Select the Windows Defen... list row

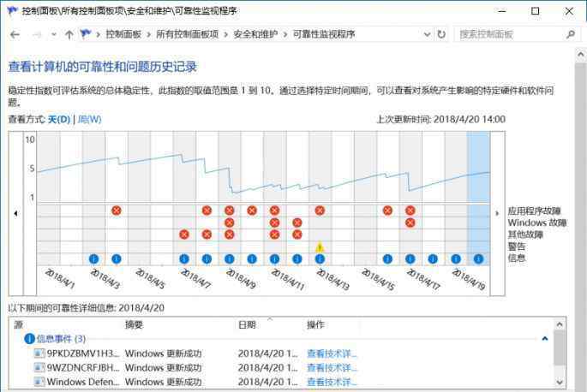point(282,382)
